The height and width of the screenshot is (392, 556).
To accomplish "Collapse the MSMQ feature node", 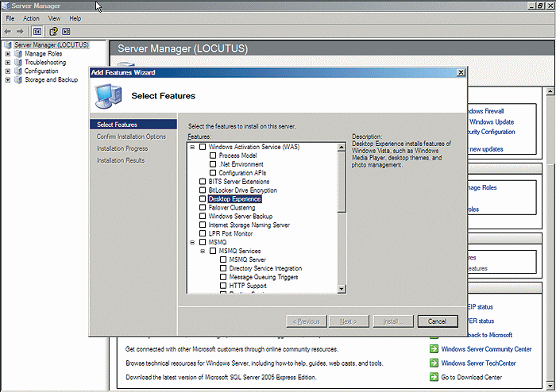I will pyautogui.click(x=192, y=243).
